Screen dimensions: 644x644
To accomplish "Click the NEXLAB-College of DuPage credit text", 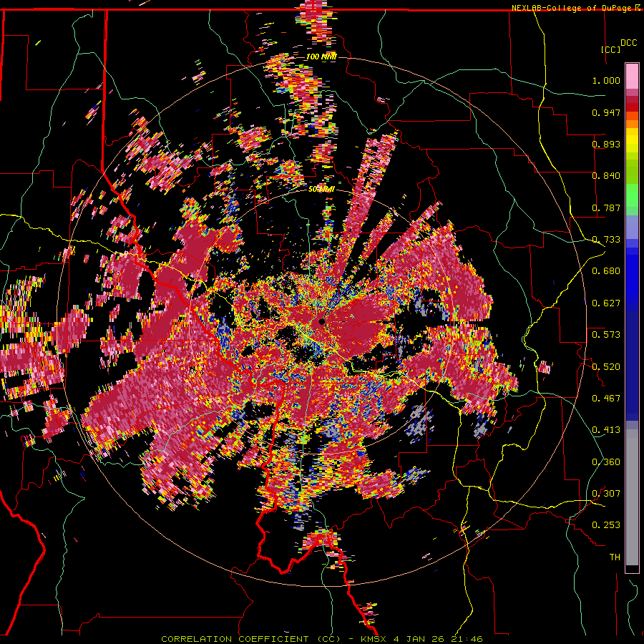I will click(573, 8).
